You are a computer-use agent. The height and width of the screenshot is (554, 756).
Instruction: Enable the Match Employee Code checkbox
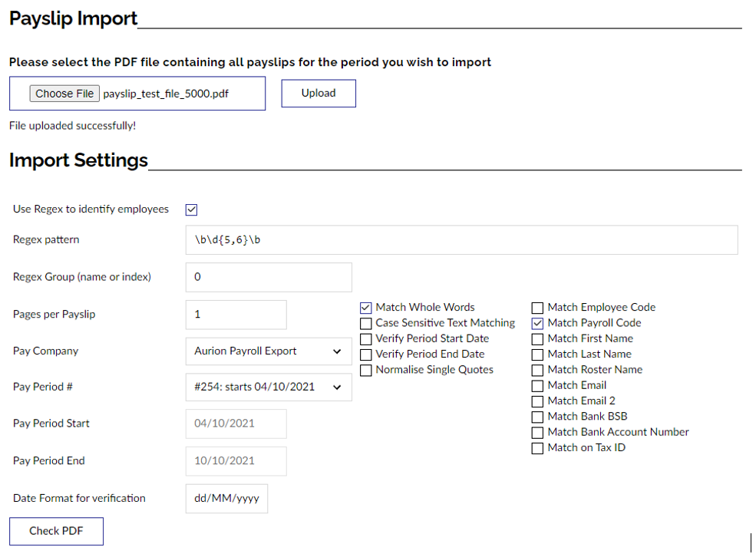click(x=537, y=307)
